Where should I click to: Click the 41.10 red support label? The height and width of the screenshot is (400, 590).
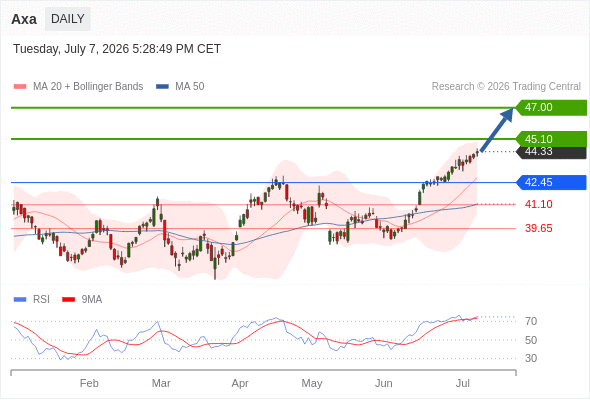coord(538,204)
